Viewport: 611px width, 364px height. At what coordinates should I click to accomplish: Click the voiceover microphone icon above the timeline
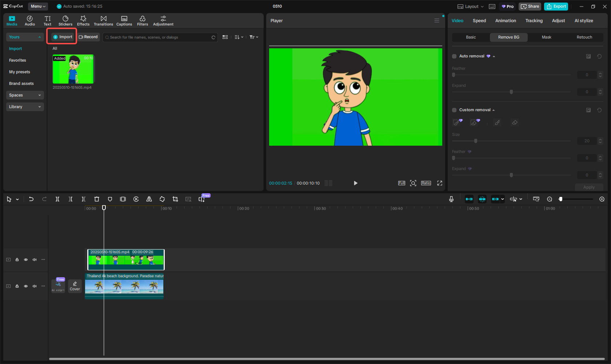(x=451, y=199)
